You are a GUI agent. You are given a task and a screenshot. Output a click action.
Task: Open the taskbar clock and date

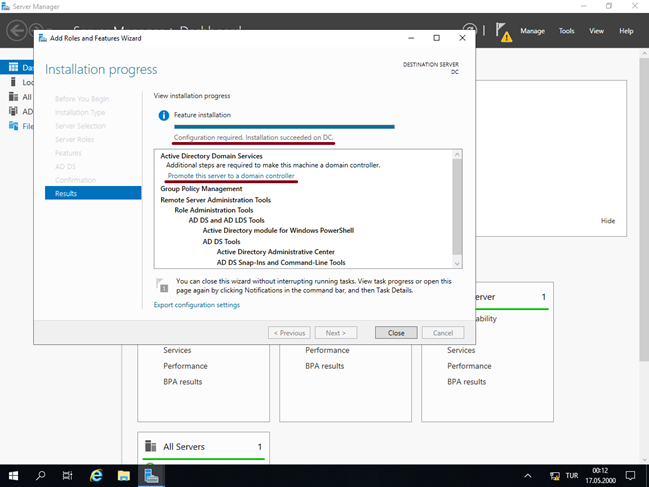(x=600, y=476)
